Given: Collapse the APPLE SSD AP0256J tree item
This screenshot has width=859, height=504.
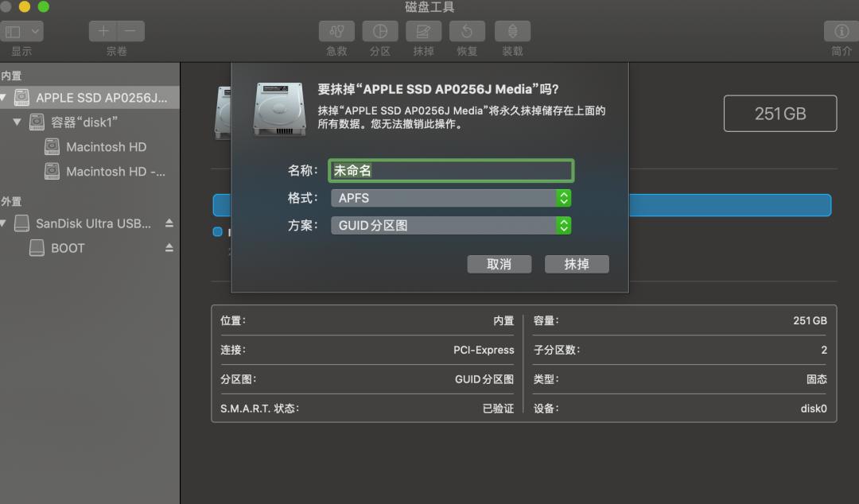Looking at the screenshot, I should (x=5, y=97).
